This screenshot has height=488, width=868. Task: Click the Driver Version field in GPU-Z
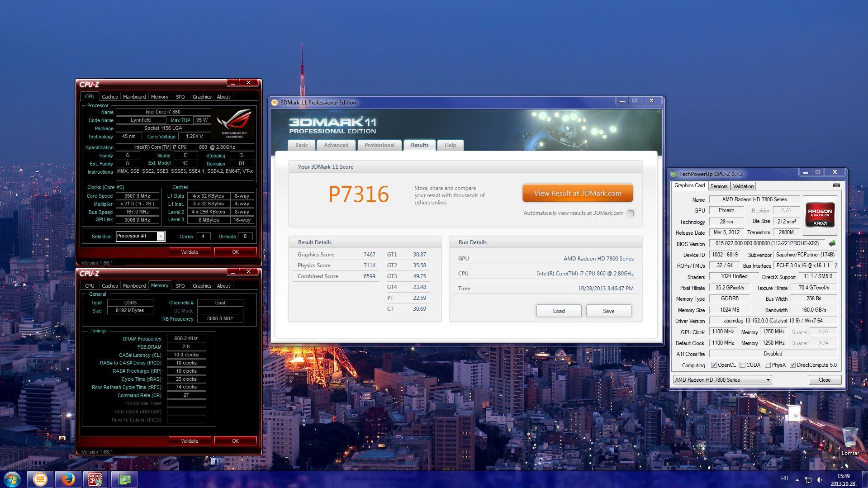773,321
